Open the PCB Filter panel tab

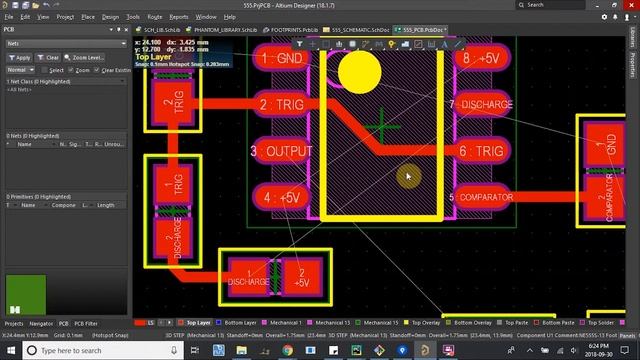[x=86, y=324]
